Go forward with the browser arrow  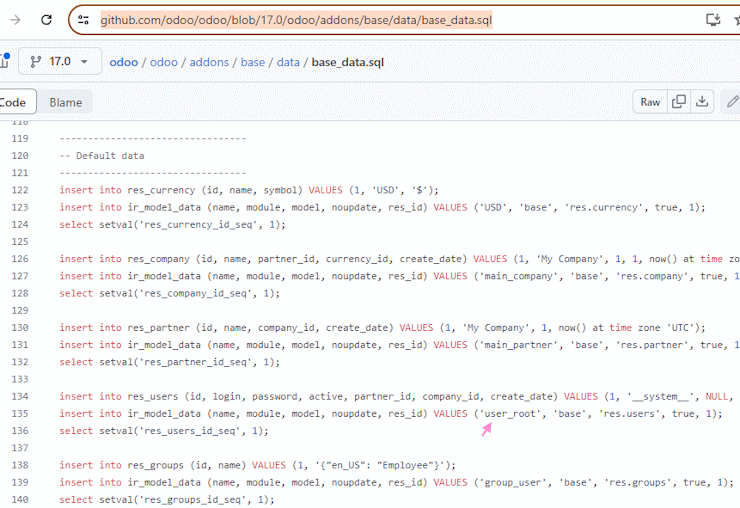[15, 20]
